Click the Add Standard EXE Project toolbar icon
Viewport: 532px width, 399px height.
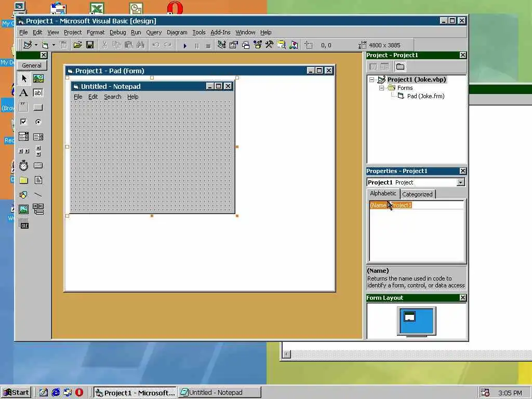pos(28,45)
